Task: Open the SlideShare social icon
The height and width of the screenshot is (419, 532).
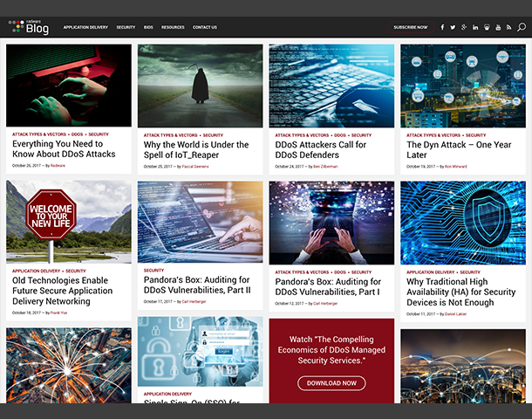Action: pos(487,27)
